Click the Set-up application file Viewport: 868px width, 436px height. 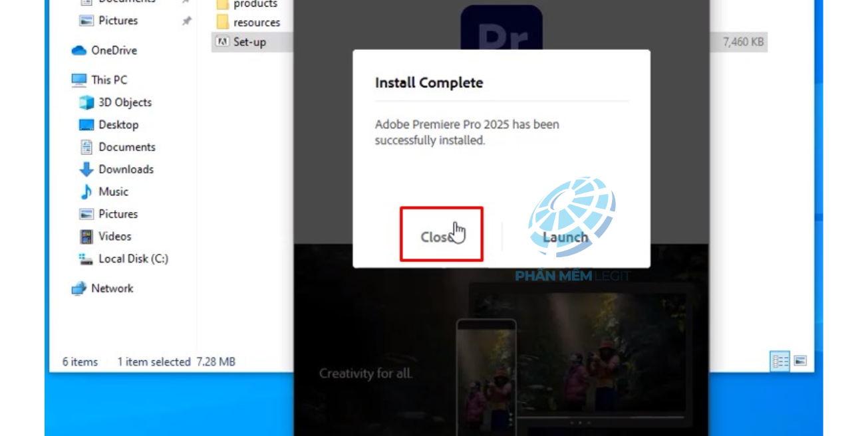point(249,42)
